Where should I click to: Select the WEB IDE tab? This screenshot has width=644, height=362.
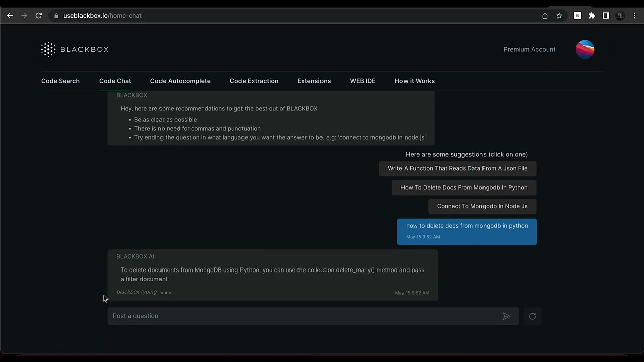363,81
